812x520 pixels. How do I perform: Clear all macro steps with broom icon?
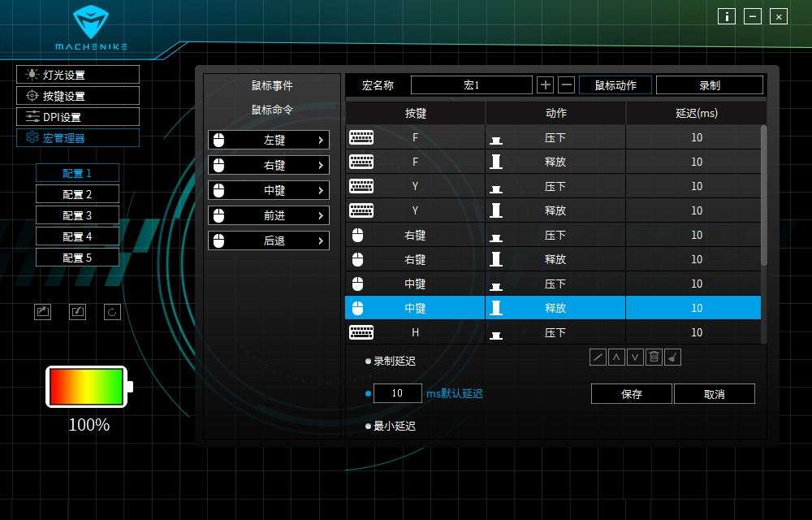(x=673, y=357)
